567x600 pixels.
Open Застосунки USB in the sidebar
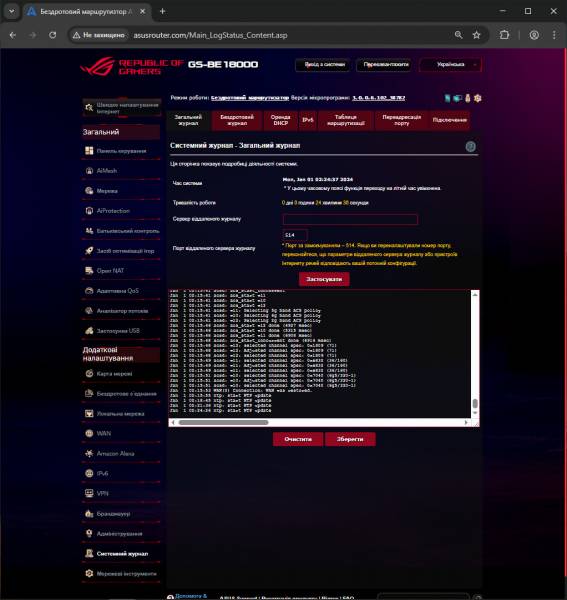pos(121,331)
